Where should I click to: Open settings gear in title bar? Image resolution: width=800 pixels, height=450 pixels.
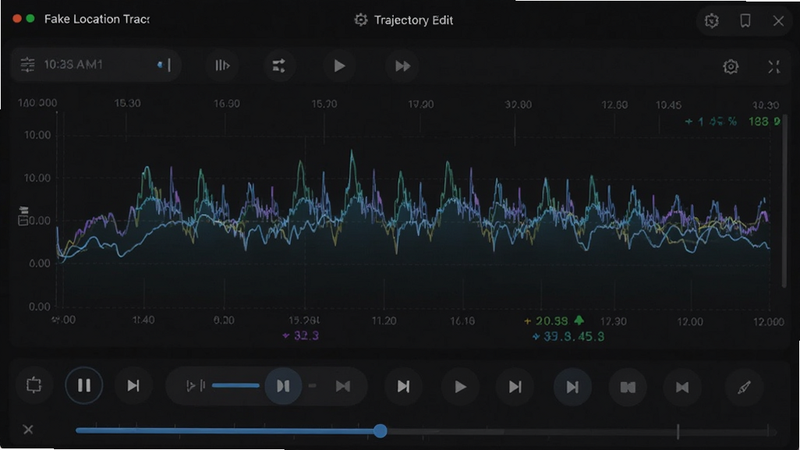[x=712, y=21]
